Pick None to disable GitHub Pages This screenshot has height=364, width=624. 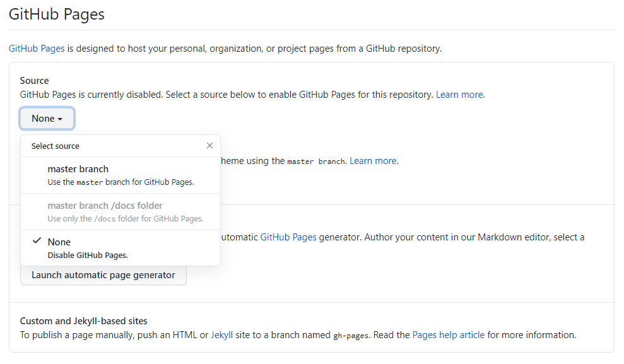120,248
